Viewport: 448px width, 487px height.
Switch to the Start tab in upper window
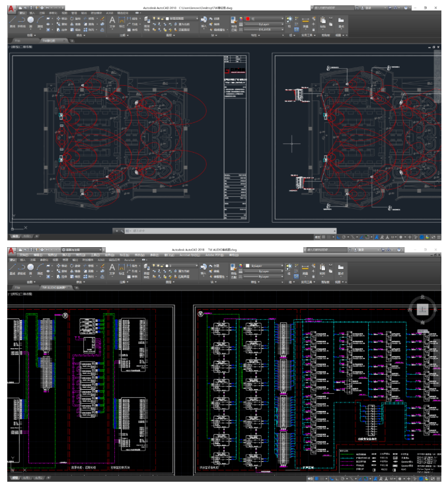pos(19,40)
